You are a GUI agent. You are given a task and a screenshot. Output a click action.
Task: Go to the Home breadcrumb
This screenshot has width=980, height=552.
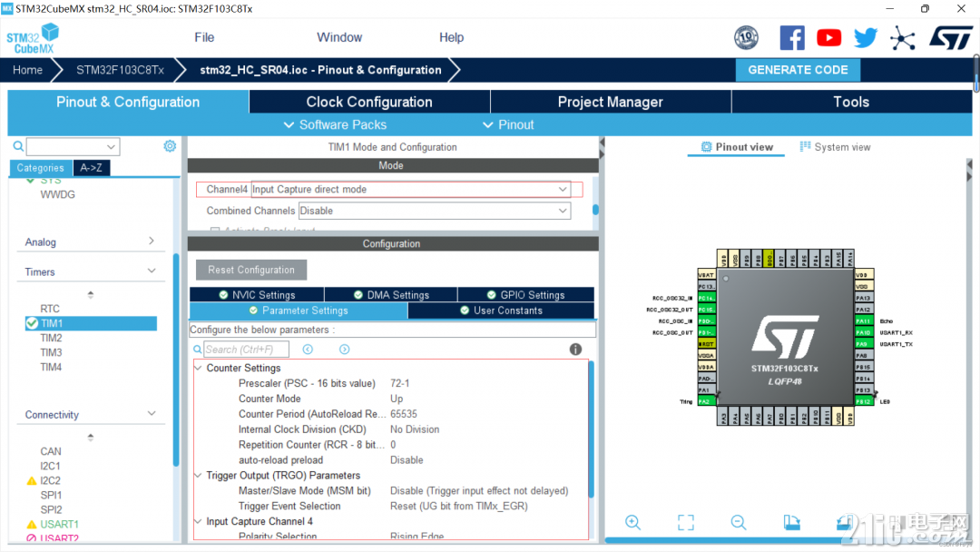coord(27,70)
